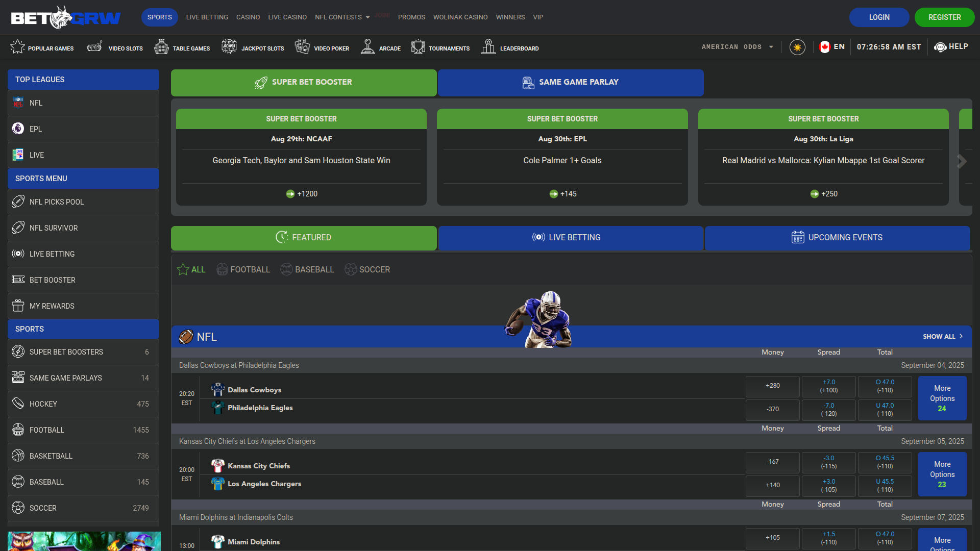
Task: Open Table Games category icon
Action: pos(161,47)
